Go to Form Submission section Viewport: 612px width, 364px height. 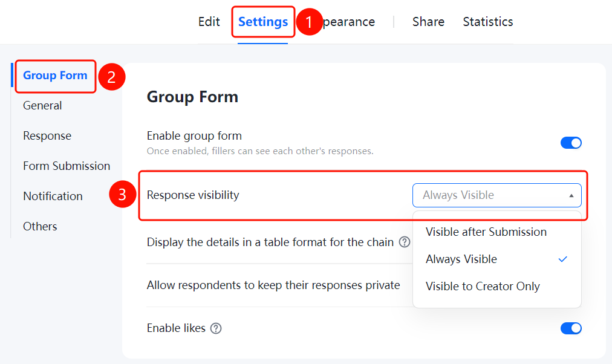[x=67, y=166]
